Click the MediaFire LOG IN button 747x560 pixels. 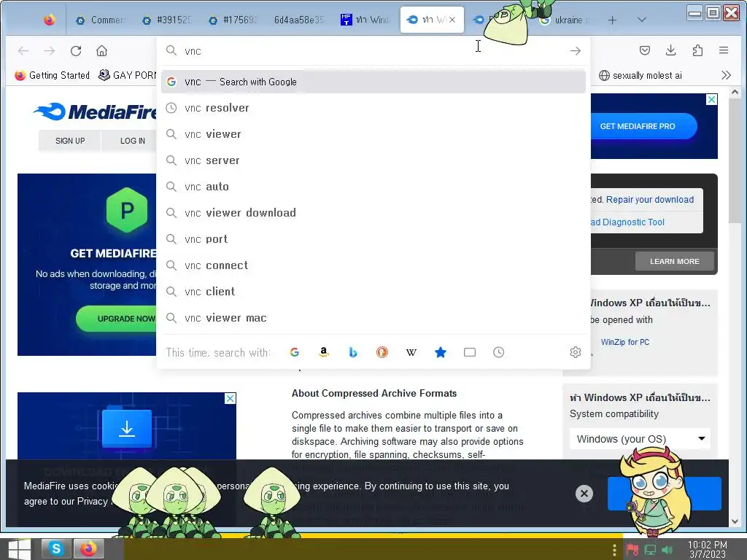[x=133, y=141]
